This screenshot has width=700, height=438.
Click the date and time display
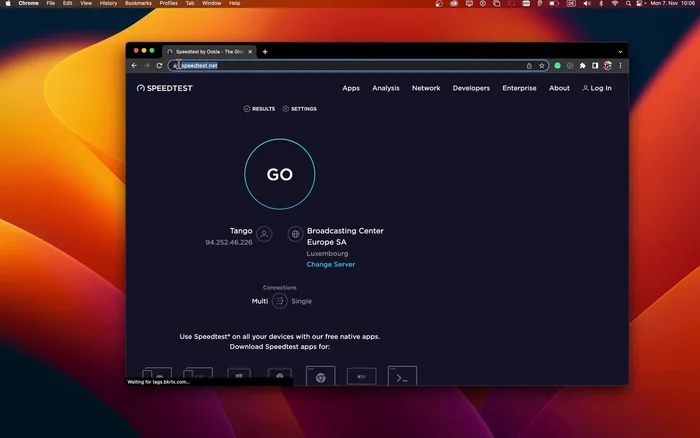point(672,3)
